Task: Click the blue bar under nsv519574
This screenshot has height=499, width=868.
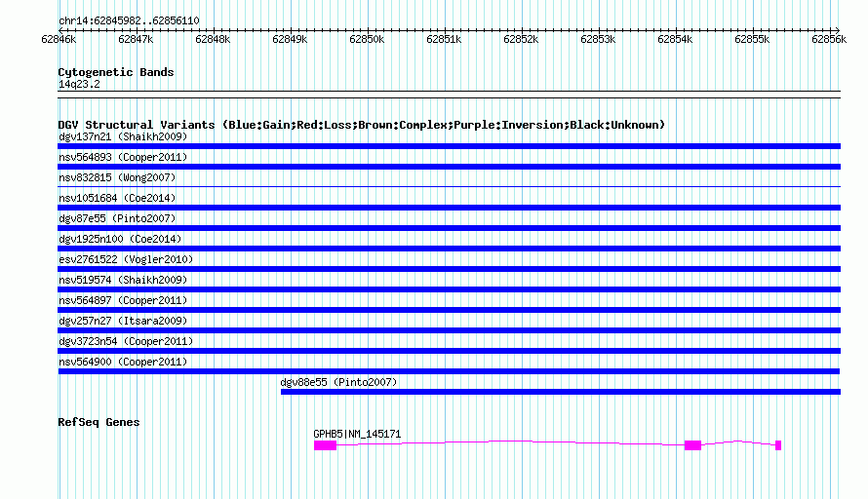Action: (449, 289)
